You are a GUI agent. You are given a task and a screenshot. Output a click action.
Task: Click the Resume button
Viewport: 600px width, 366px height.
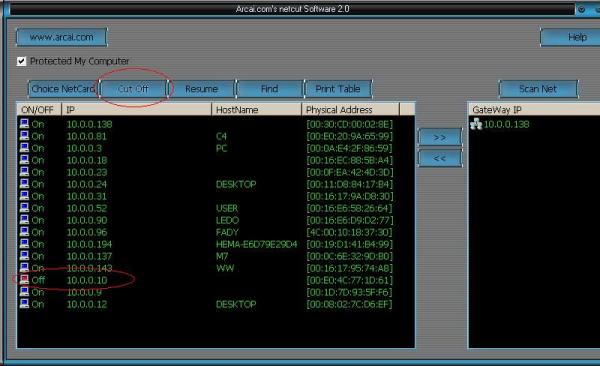coord(201,89)
